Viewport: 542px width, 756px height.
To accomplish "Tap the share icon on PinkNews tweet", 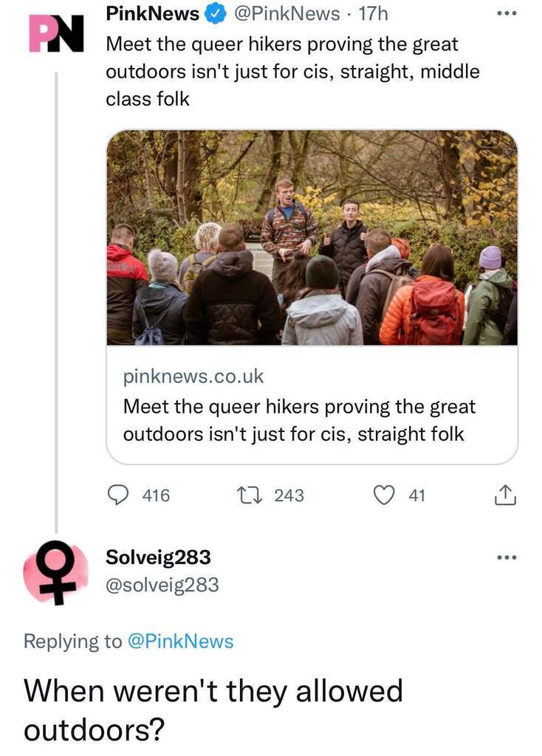I will [x=504, y=496].
